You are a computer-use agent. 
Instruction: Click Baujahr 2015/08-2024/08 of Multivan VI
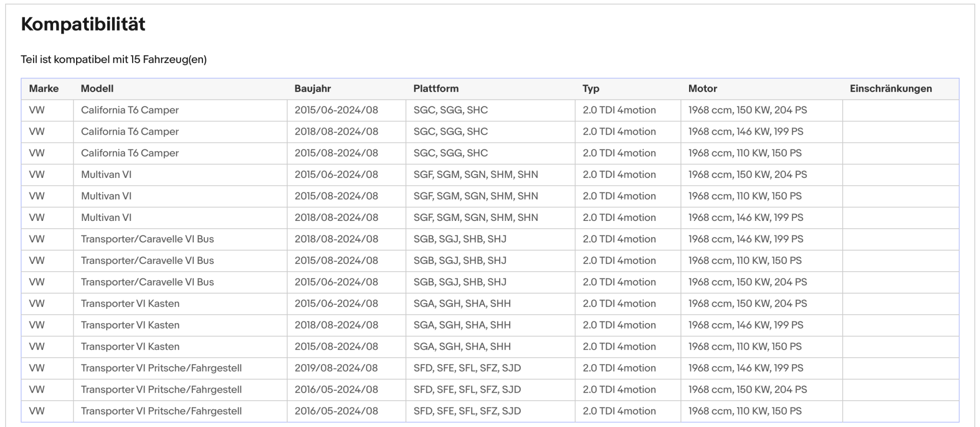(x=336, y=196)
